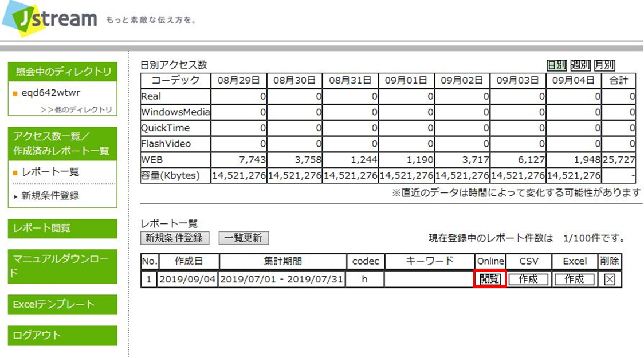The width and height of the screenshot is (644, 358).
Task: Create Excel report with 作成 under Excel
Action: click(574, 279)
